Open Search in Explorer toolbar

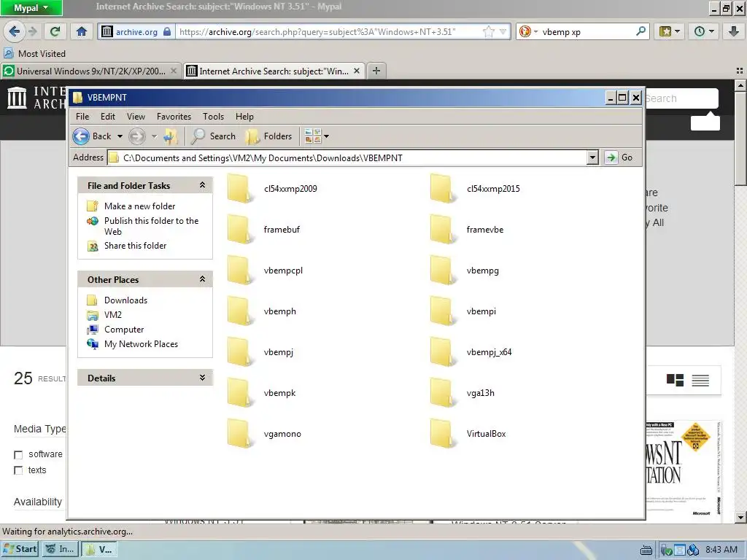[213, 136]
